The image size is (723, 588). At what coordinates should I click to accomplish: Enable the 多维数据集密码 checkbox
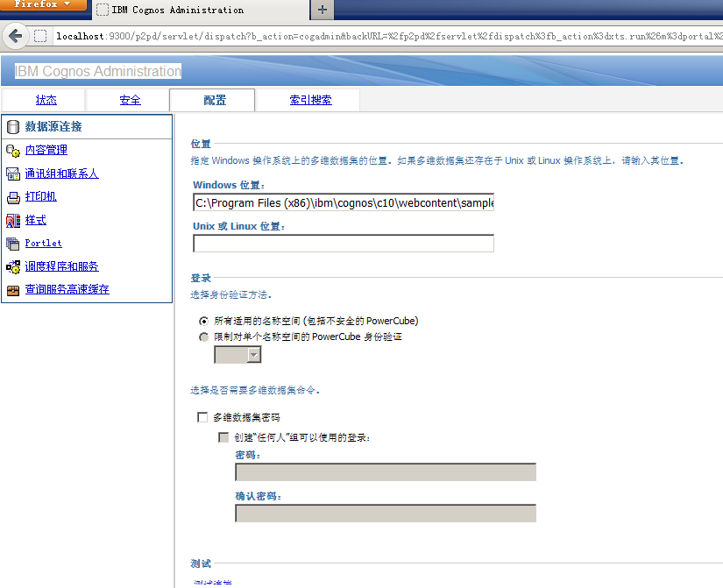202,417
